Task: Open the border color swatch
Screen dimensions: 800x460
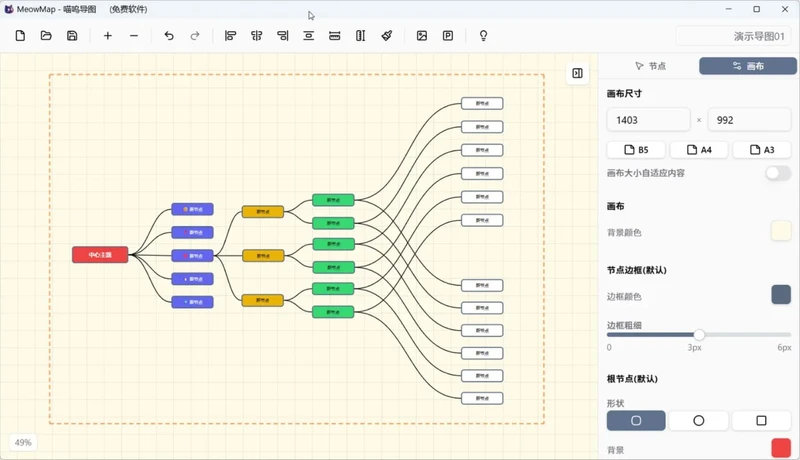Action: click(781, 295)
